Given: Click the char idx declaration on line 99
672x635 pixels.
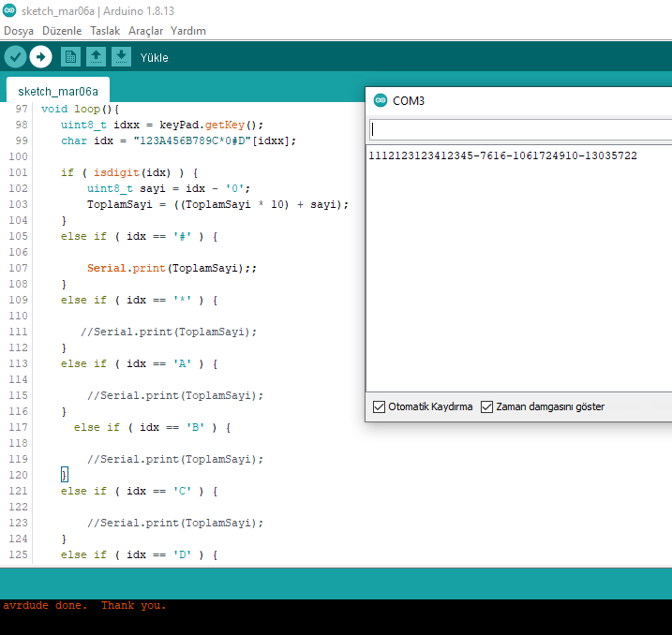Looking at the screenshot, I should point(178,140).
